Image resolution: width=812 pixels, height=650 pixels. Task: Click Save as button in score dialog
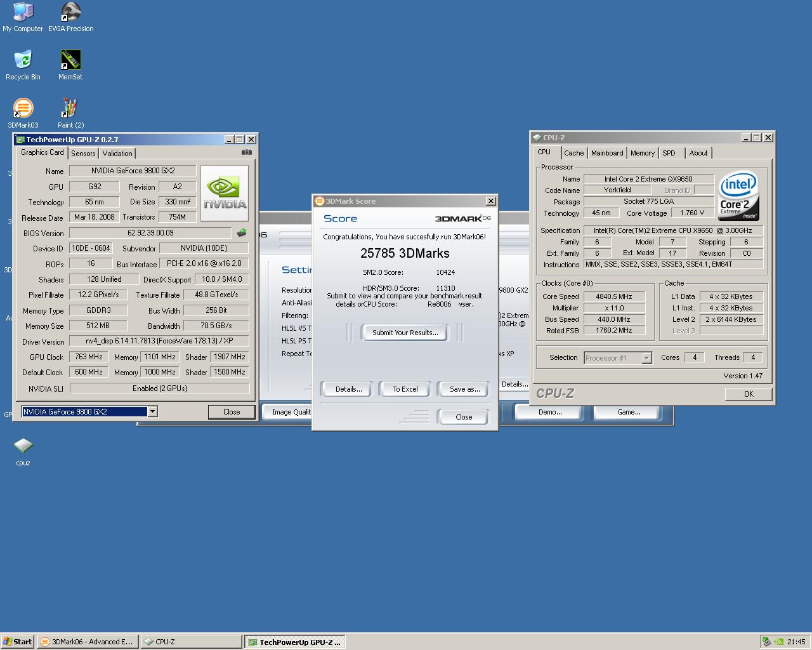click(x=464, y=389)
